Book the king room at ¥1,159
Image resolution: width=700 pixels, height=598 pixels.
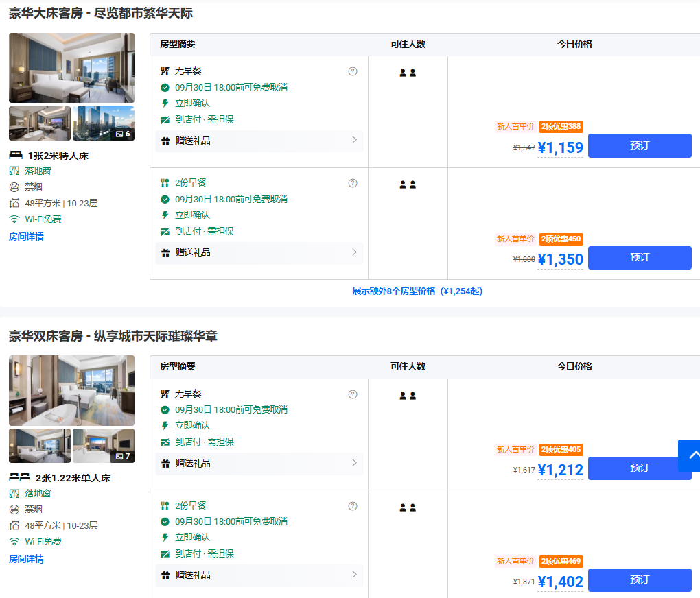click(x=639, y=145)
